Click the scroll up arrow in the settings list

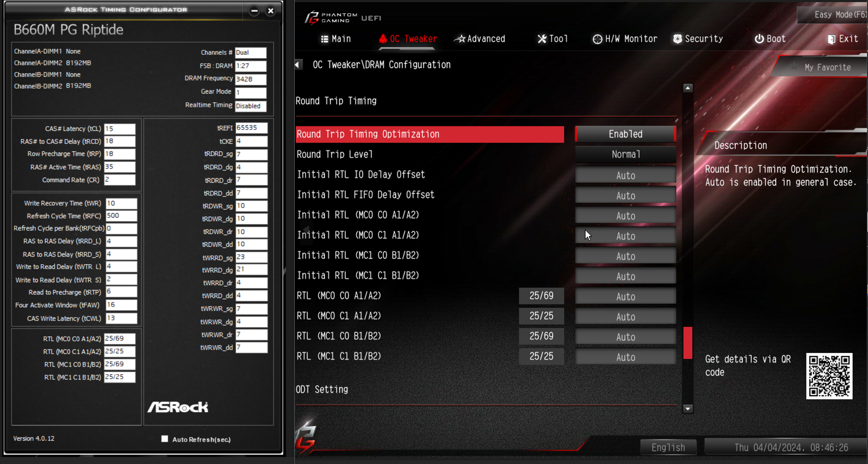[688, 88]
